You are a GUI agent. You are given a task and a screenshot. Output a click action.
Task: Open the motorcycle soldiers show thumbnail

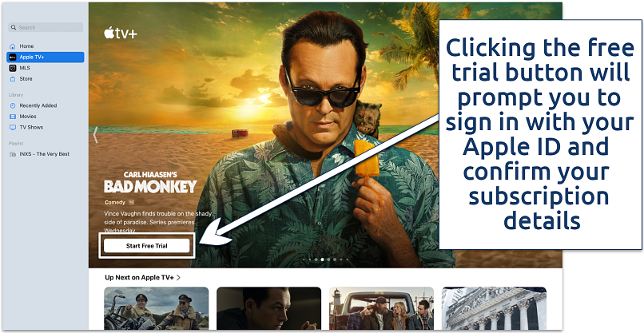click(156, 308)
